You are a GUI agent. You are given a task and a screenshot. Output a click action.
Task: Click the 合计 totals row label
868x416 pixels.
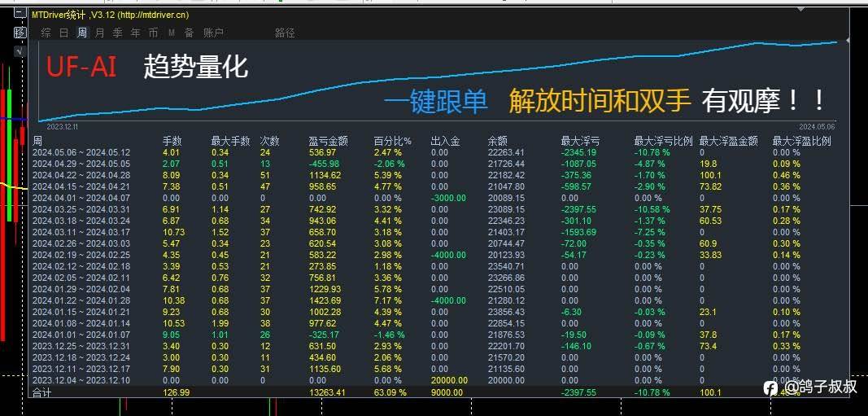coord(42,392)
